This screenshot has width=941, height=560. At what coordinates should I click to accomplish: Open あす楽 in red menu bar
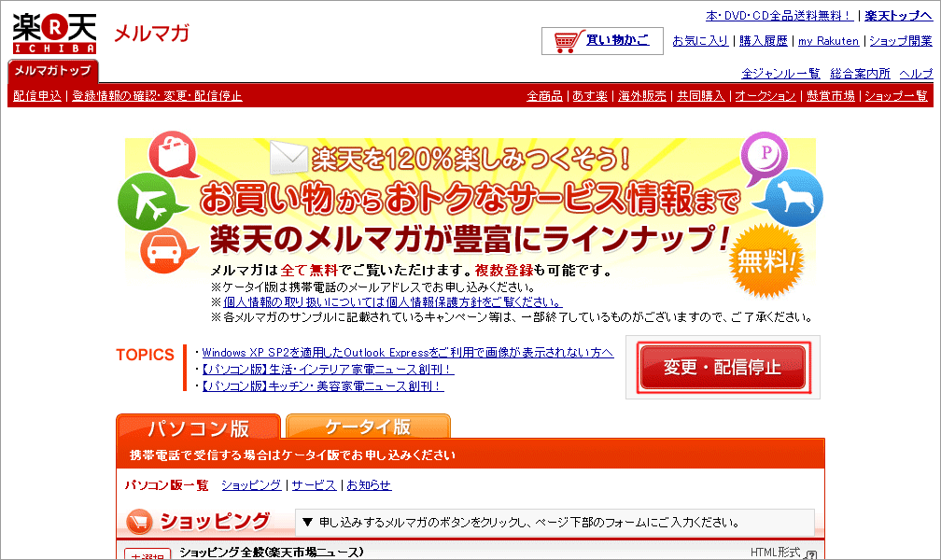tap(590, 95)
